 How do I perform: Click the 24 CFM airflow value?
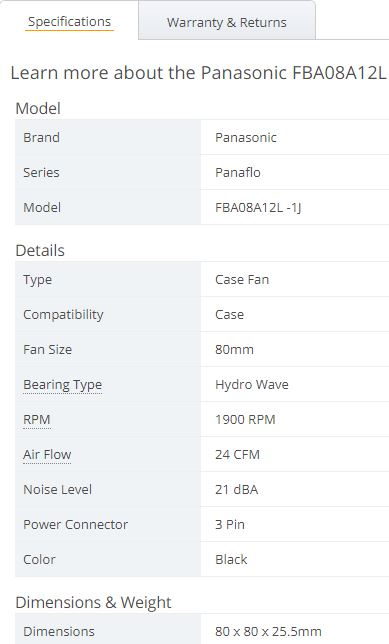(237, 455)
